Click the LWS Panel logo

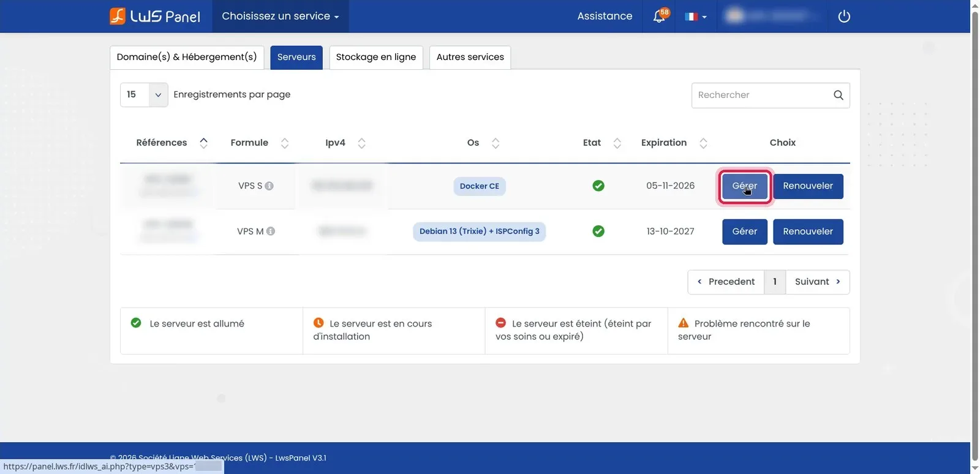pyautogui.click(x=155, y=16)
